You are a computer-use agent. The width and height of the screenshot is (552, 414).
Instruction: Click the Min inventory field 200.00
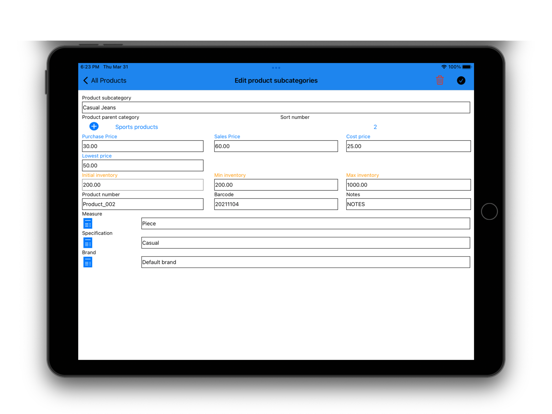(276, 185)
